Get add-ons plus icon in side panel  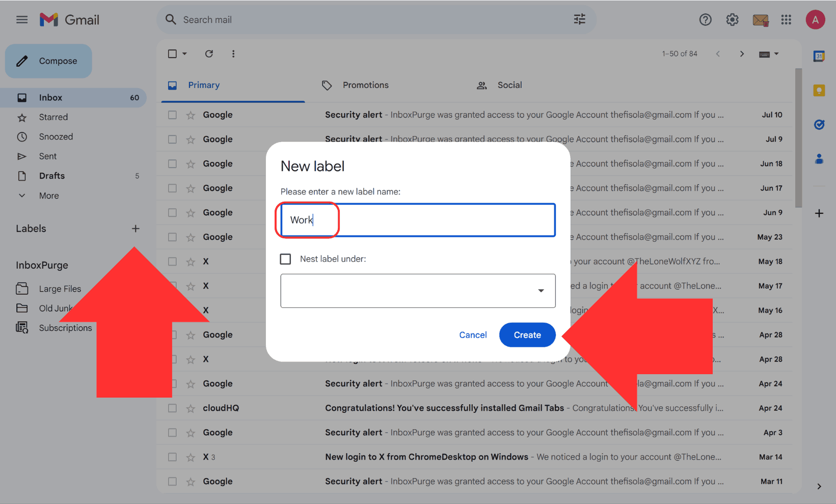click(x=819, y=213)
